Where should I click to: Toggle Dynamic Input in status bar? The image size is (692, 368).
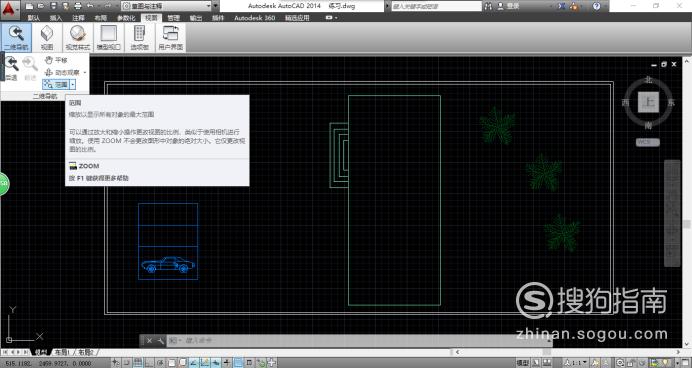point(216,363)
